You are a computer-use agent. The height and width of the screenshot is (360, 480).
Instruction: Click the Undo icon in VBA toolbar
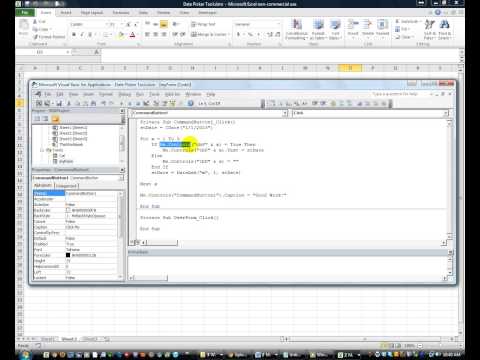104,103
